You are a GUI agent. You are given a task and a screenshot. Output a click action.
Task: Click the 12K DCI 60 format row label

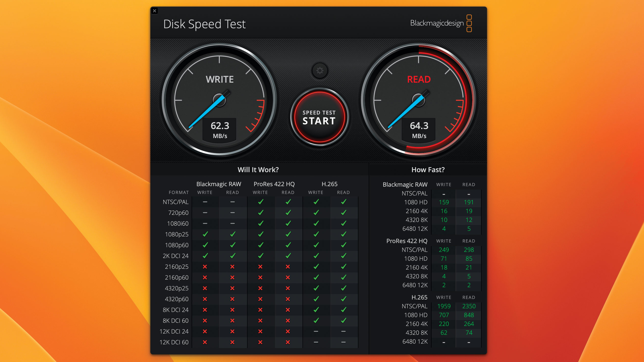(174, 342)
